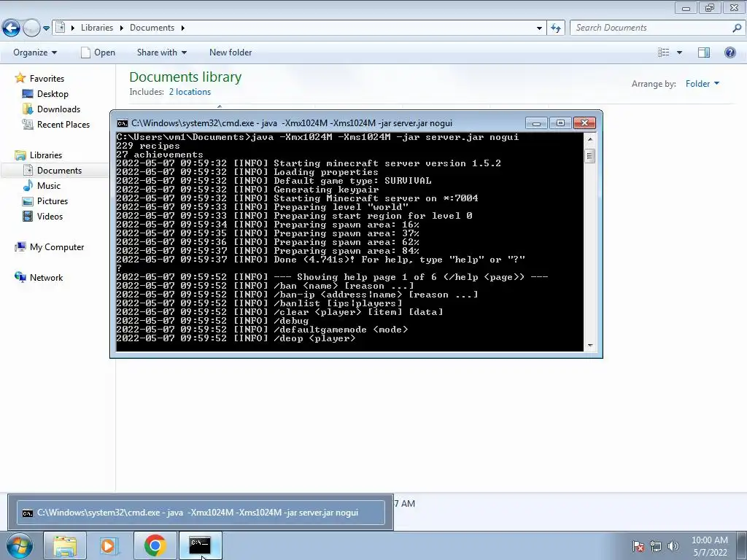Open Arrange by Folder dropdown
Image resolution: width=747 pixels, height=560 pixels.
pos(703,84)
